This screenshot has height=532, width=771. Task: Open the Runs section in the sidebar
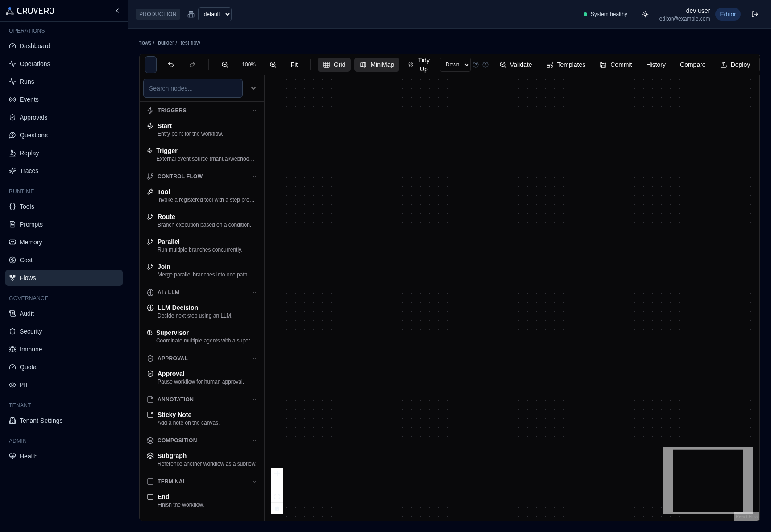tap(27, 82)
